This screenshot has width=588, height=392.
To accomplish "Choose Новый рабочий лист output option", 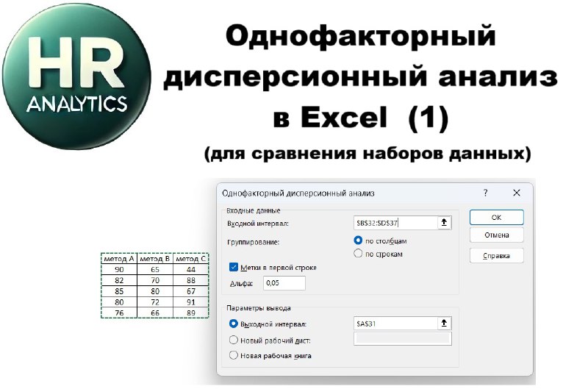I will (x=233, y=340).
